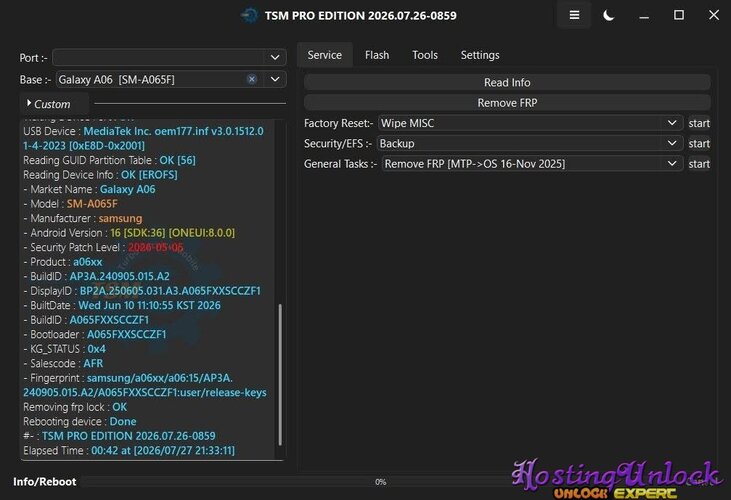Open the Security/EFS Backup dropdown
The image size is (731, 500).
tap(531, 144)
